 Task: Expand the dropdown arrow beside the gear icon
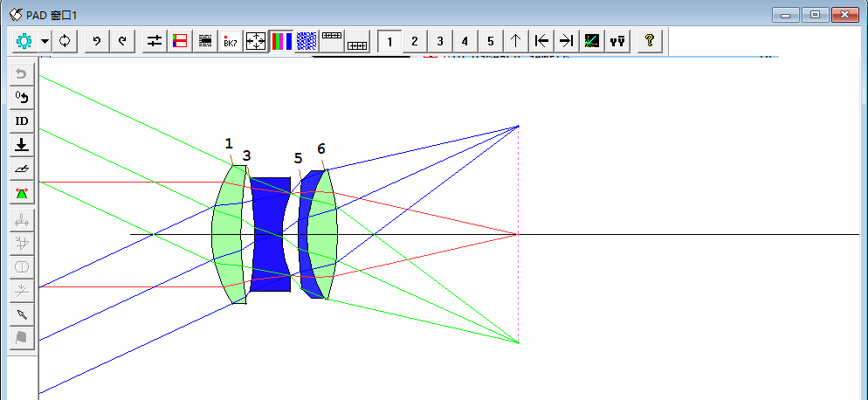pyautogui.click(x=45, y=41)
